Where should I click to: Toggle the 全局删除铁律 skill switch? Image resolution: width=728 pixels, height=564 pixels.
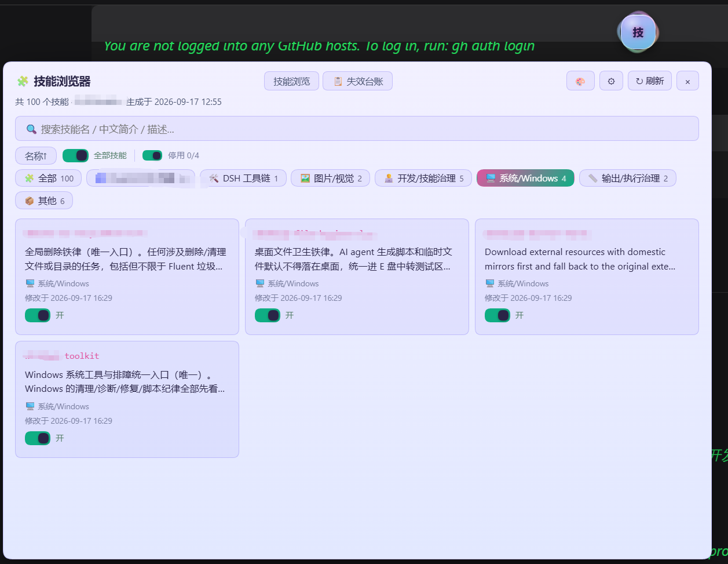[38, 315]
